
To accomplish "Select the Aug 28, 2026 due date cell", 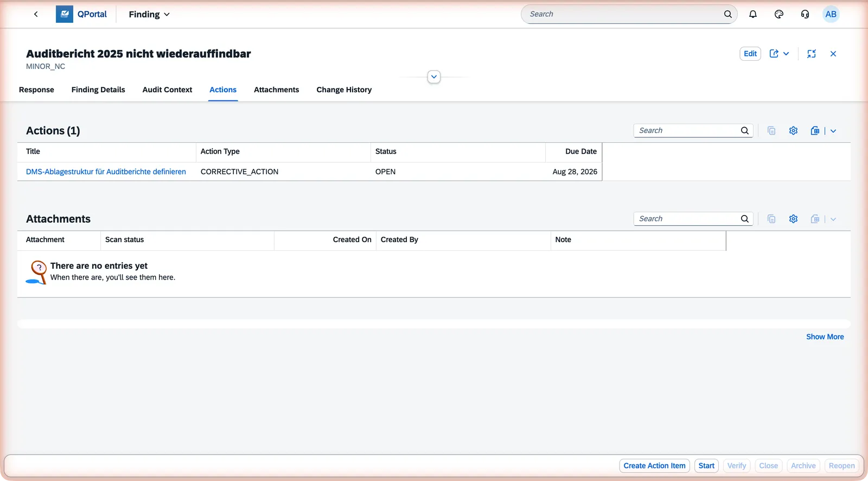I will [x=575, y=172].
